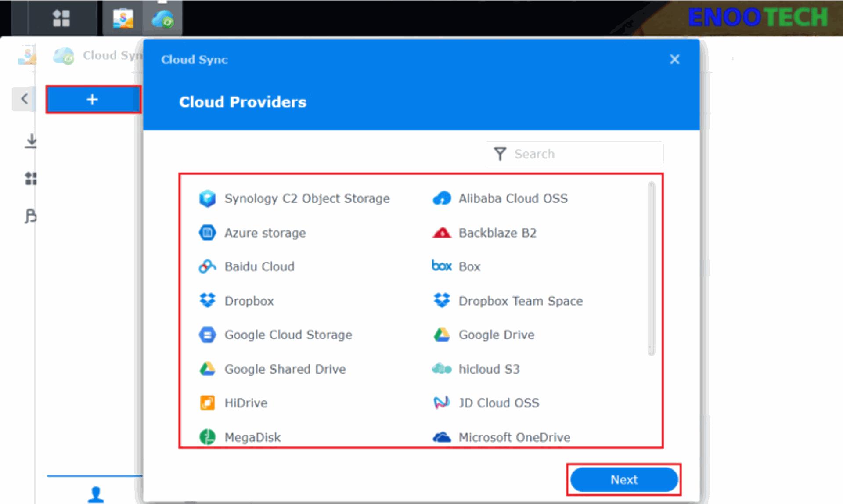Choose 'Baidu Cloud' label
Screen dimensions: 843x504
pyautogui.click(x=259, y=266)
